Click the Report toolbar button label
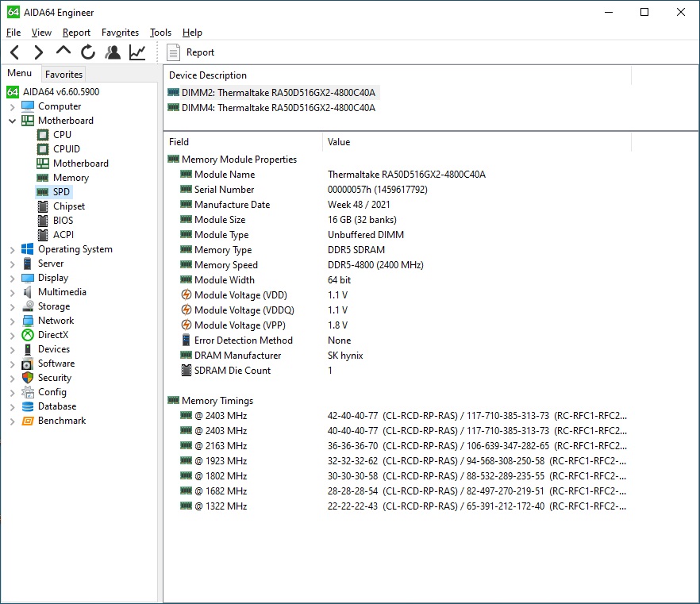The height and width of the screenshot is (604, 700). 200,52
